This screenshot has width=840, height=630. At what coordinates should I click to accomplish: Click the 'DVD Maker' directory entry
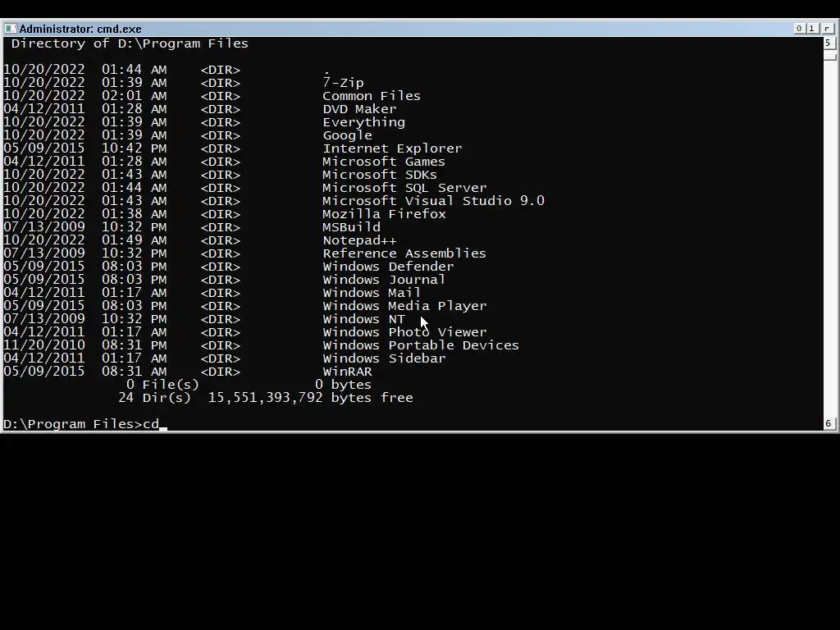(359, 109)
